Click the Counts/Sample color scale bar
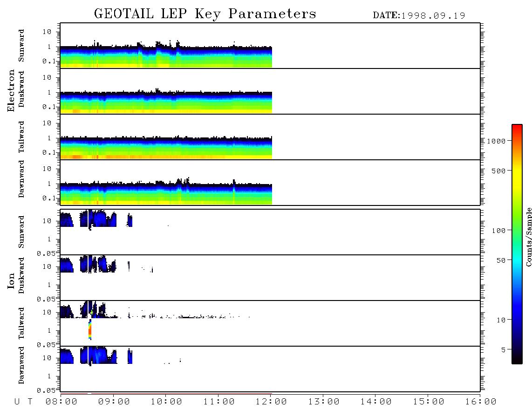532x410 pixels. 517,244
